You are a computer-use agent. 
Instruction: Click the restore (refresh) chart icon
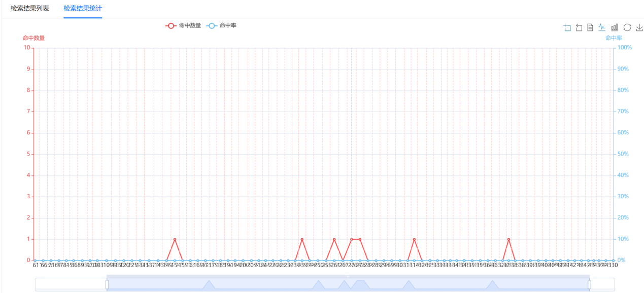(627, 27)
